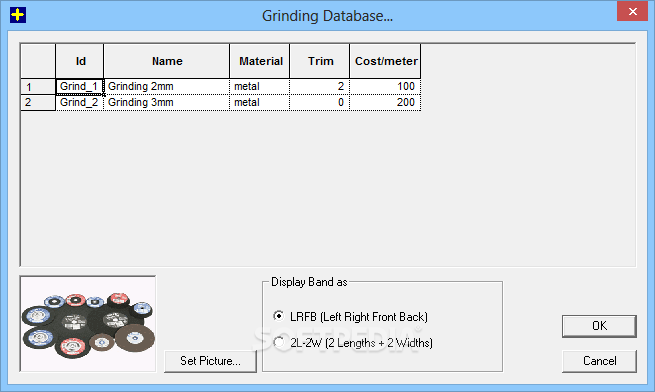Close the Grinding Database dialog
The width and height of the screenshot is (655, 392).
pos(632,11)
